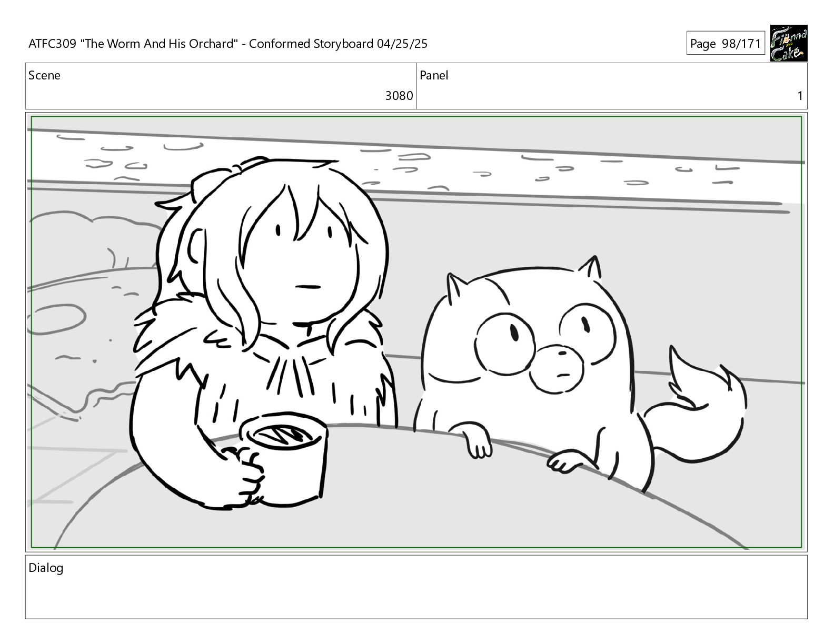
Task: Click the Panel label
Action: pyautogui.click(x=434, y=75)
